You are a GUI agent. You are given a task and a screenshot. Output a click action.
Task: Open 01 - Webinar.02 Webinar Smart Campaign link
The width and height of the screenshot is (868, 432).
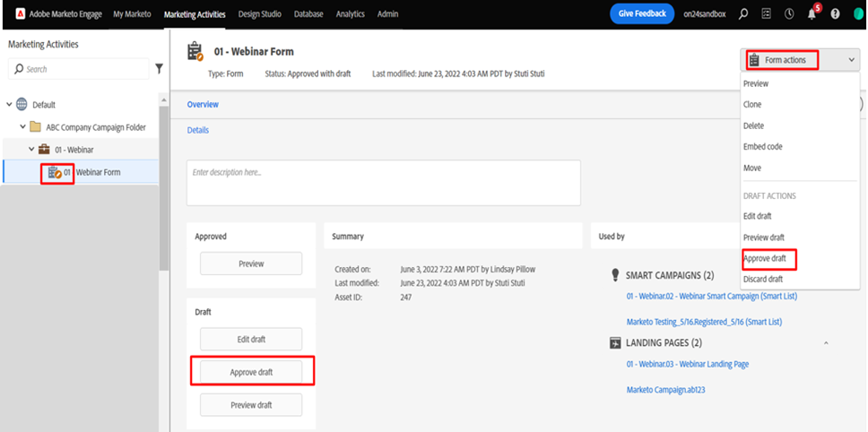click(712, 297)
